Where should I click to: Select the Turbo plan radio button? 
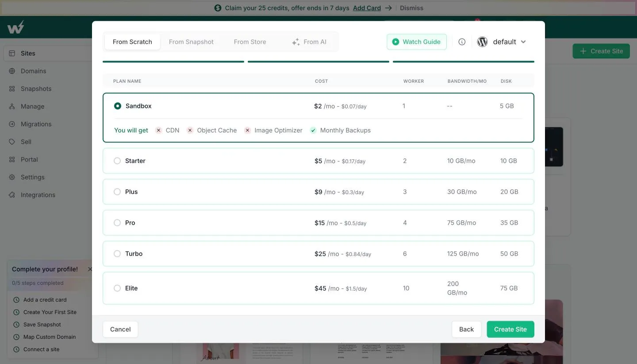(117, 254)
